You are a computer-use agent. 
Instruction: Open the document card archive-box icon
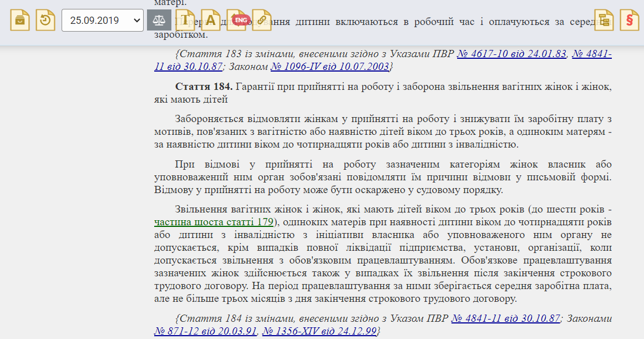(x=20, y=20)
